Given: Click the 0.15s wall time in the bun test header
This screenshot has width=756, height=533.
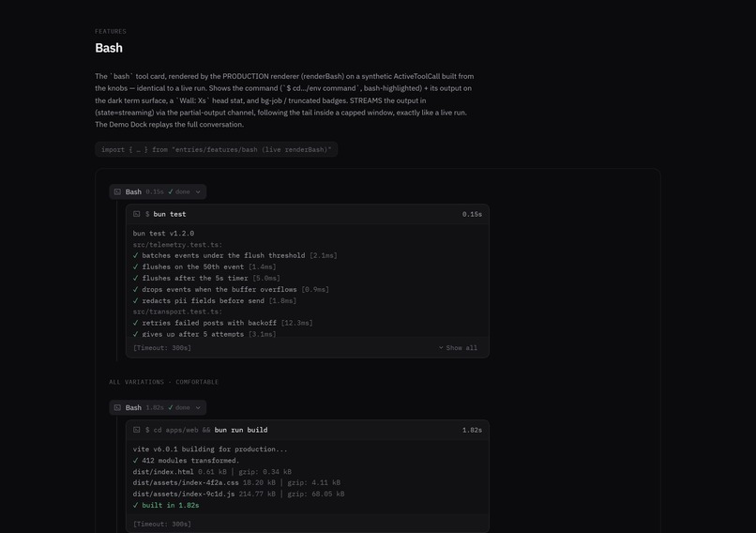Looking at the screenshot, I should click(x=472, y=214).
